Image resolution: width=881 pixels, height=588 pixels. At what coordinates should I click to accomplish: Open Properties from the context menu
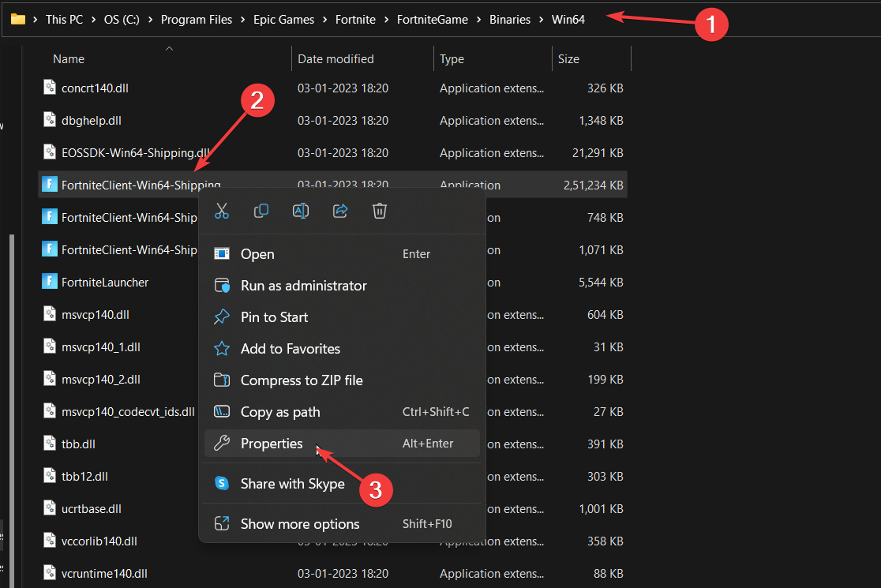(x=342, y=443)
